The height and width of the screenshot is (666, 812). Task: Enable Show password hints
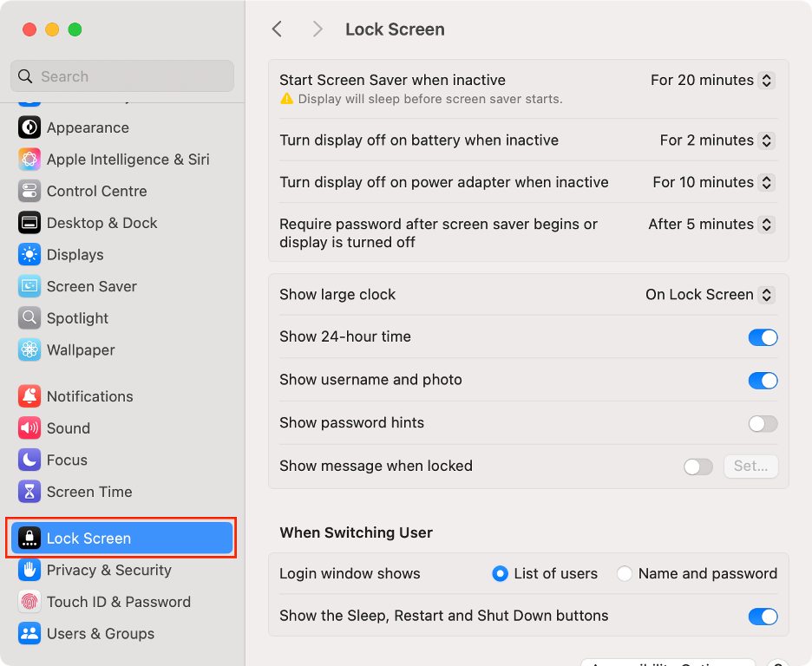pos(763,423)
